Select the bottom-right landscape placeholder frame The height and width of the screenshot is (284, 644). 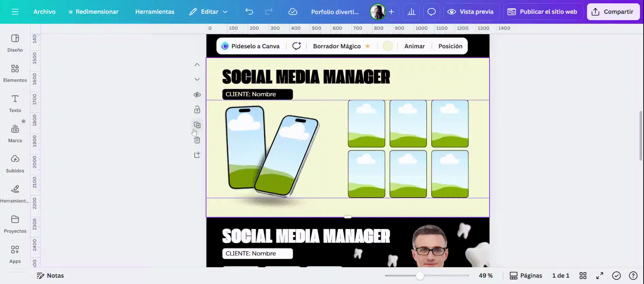(x=450, y=174)
